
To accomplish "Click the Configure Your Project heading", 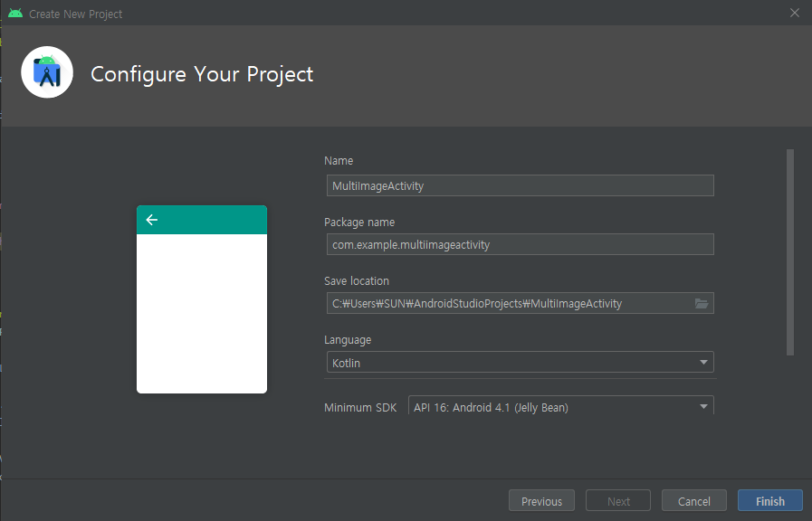I will click(x=202, y=74).
